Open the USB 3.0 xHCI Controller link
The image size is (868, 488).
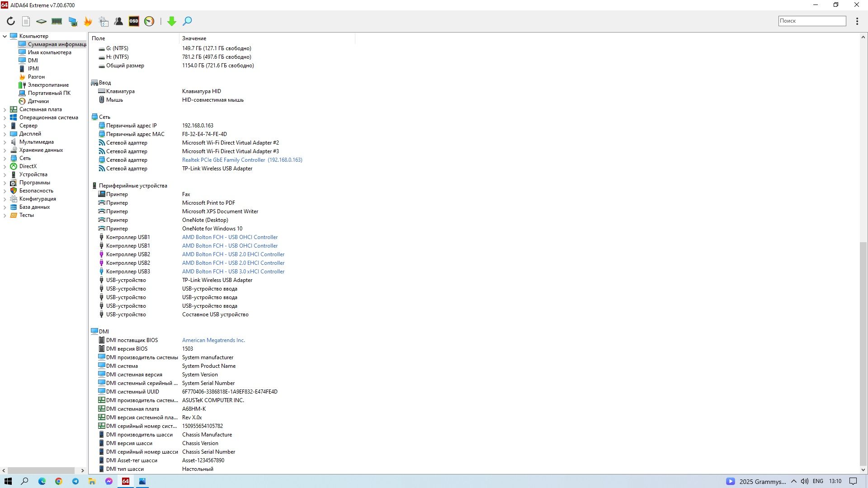[x=233, y=272]
